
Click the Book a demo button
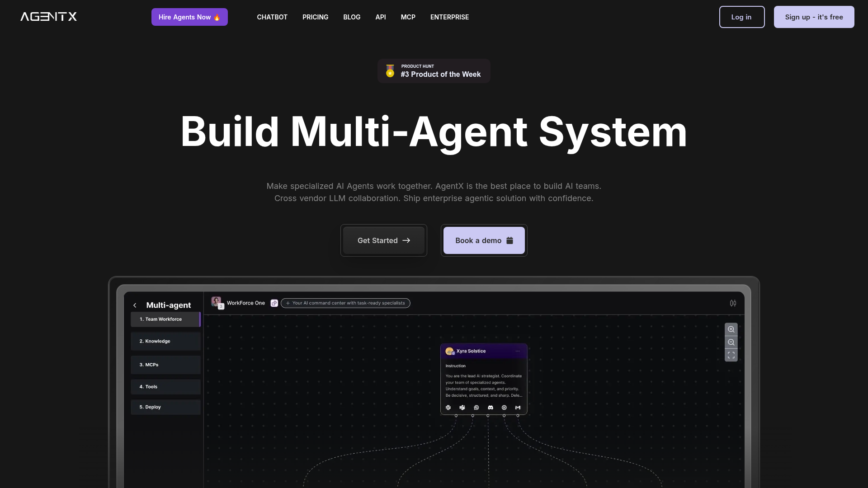484,240
